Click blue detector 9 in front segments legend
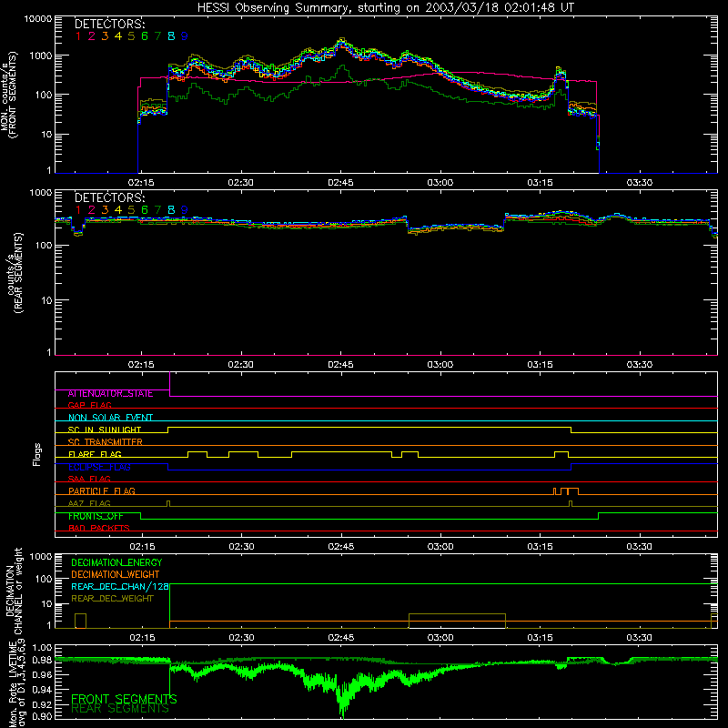The image size is (728, 728). [185, 36]
